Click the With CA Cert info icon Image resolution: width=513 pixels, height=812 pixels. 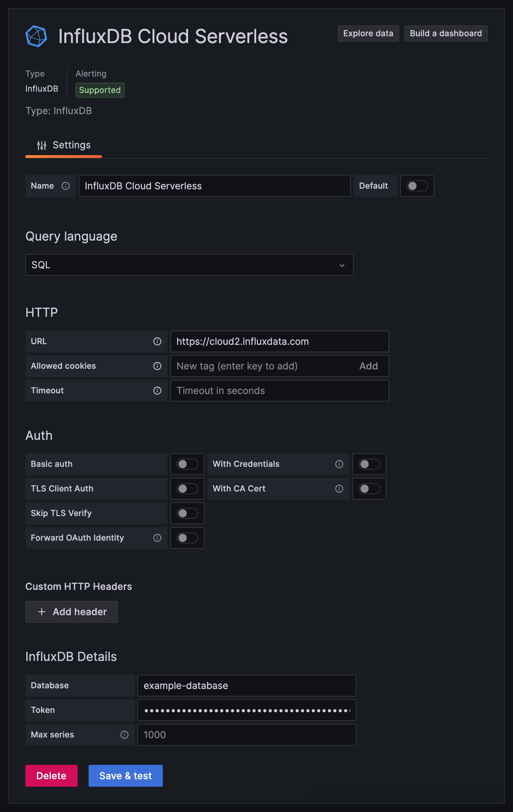(x=339, y=489)
